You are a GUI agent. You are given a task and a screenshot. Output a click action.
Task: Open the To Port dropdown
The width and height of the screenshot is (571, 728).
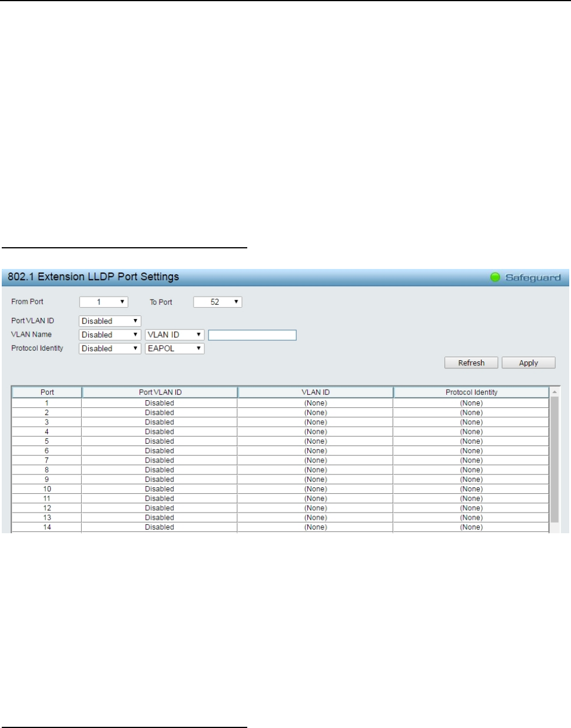pyautogui.click(x=218, y=302)
